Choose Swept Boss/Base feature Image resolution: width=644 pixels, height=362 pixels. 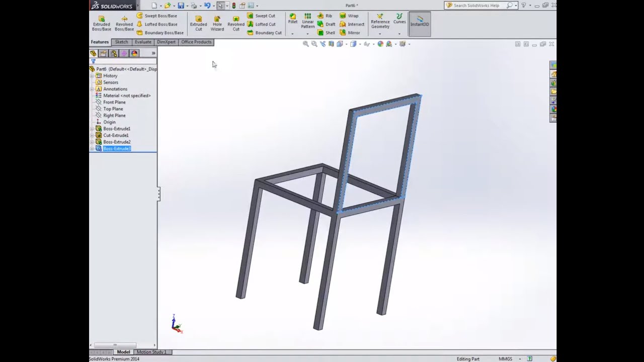[x=156, y=16]
